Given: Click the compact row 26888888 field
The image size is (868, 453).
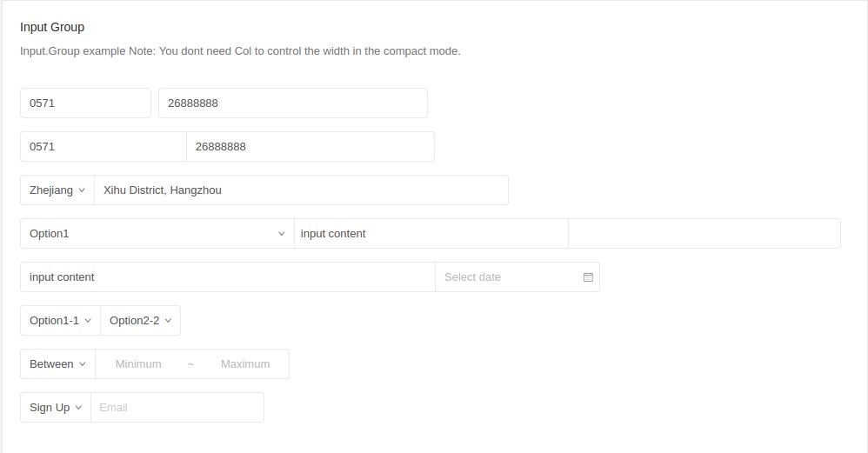Looking at the screenshot, I should [x=310, y=147].
